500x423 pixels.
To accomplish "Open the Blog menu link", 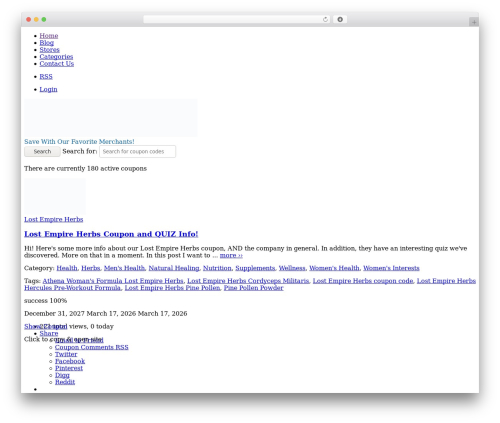I will [x=47, y=43].
